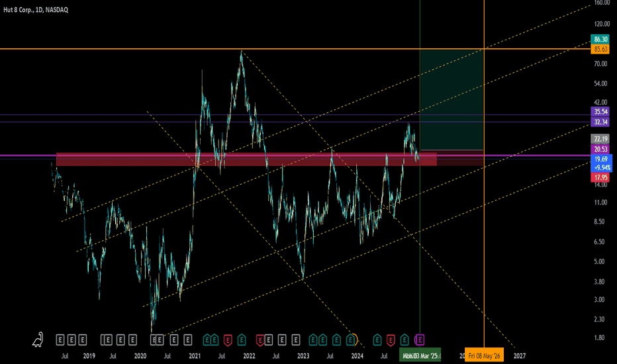
Task: Click the green Mon 03 Mar '25 date label
Action: [420, 356]
